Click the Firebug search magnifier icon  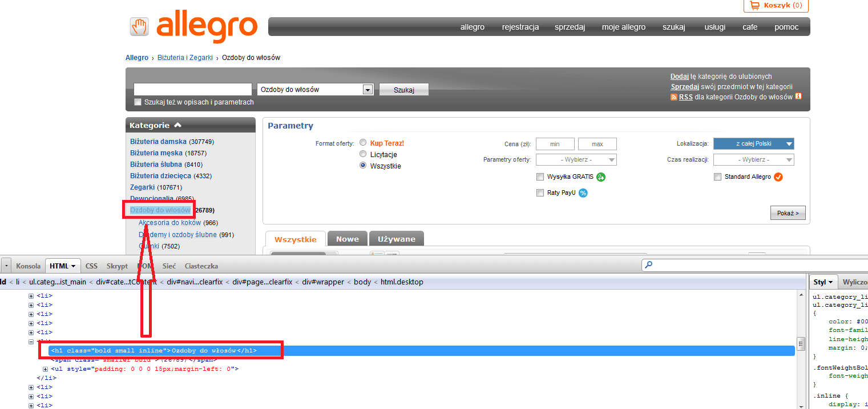(648, 266)
